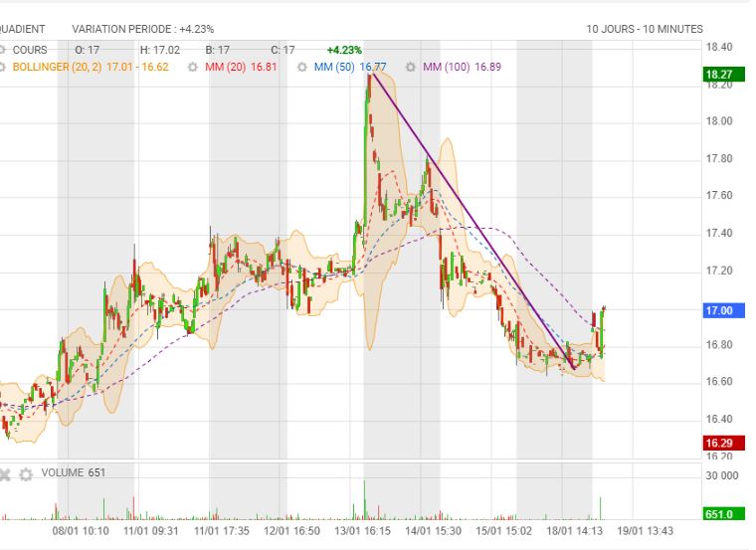The width and height of the screenshot is (756, 550).
Task: Open the COURS settings gear icon
Action: point(3,50)
